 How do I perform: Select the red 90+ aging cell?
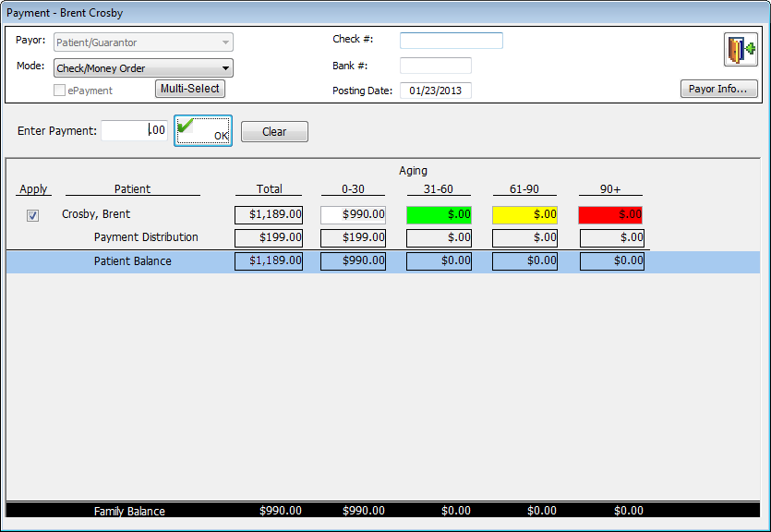[610, 214]
